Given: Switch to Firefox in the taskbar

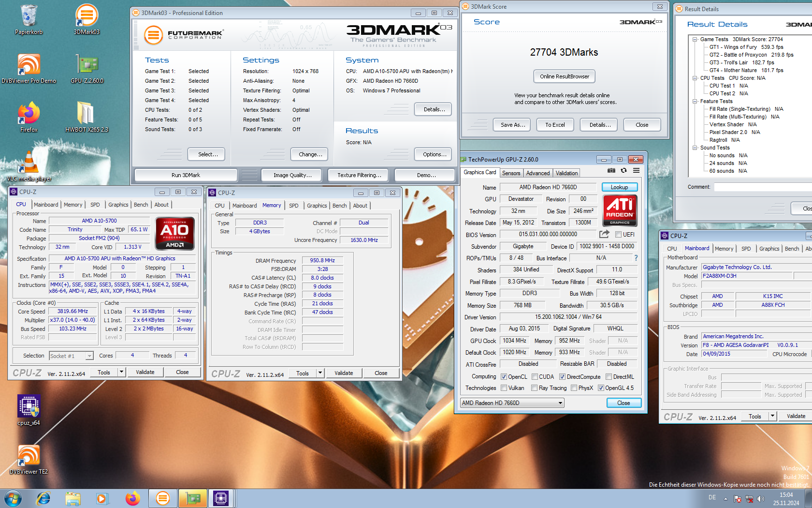Looking at the screenshot, I should (x=132, y=498).
